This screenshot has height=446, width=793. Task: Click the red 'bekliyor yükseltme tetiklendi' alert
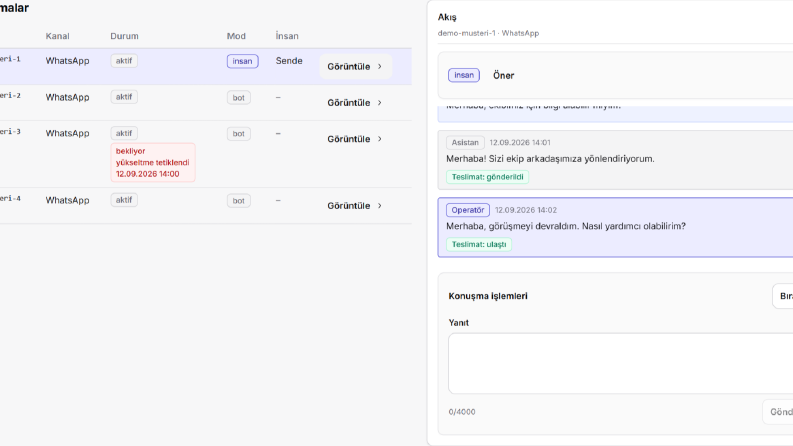click(x=153, y=162)
